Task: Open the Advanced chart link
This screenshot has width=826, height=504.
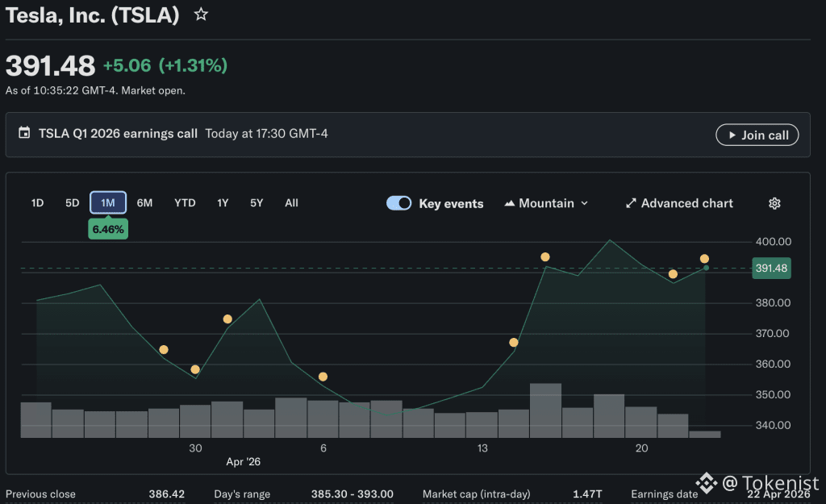Action: pyautogui.click(x=686, y=203)
